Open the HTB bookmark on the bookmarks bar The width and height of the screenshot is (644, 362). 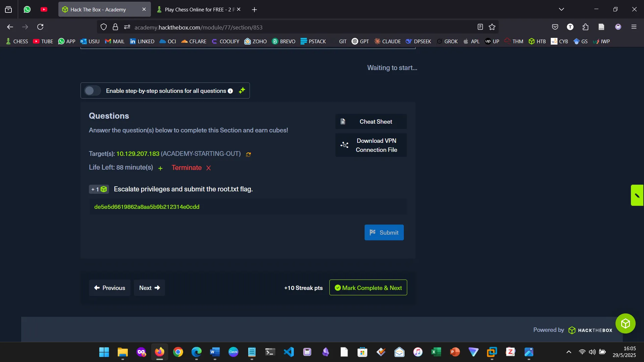[537, 41]
